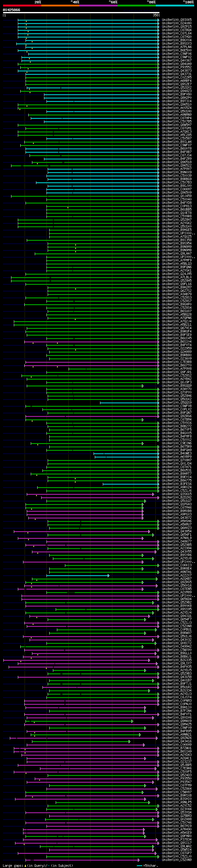Click the query label AV425866
This screenshot has width=197, height=868.
click(11, 10)
